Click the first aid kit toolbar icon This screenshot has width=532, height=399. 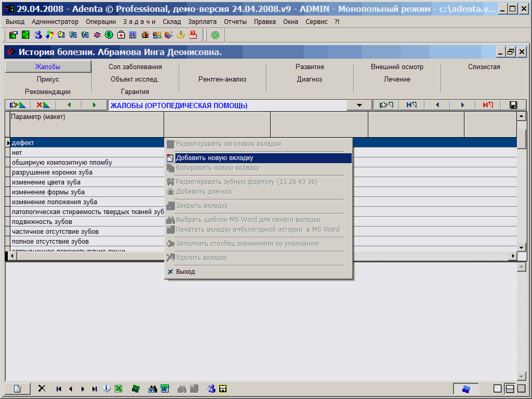coord(121,35)
